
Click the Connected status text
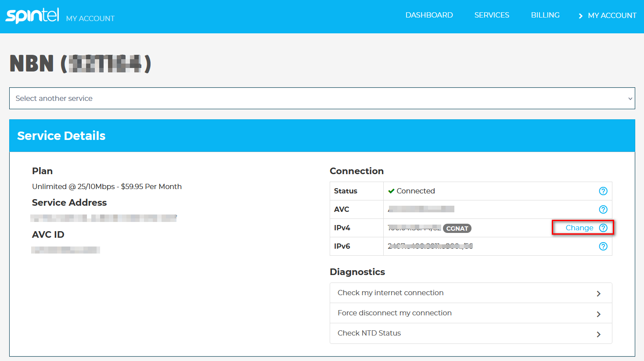point(416,191)
